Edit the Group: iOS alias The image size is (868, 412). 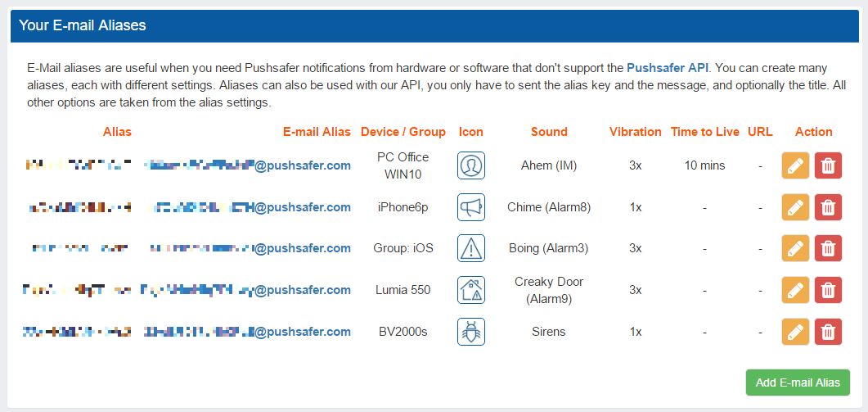[x=795, y=248]
